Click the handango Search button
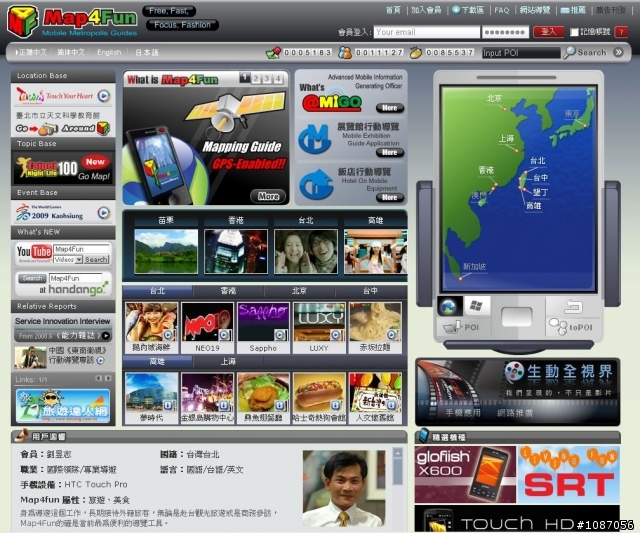 tap(32, 278)
